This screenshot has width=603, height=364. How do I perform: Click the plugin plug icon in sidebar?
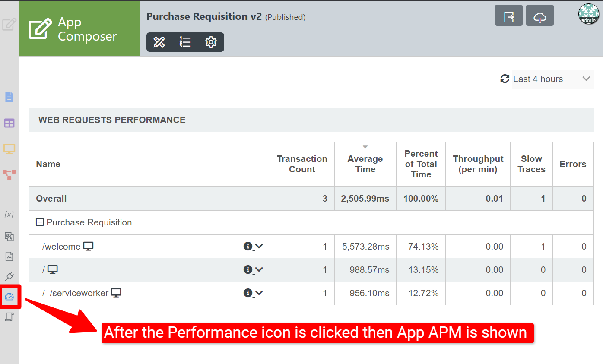tap(9, 276)
